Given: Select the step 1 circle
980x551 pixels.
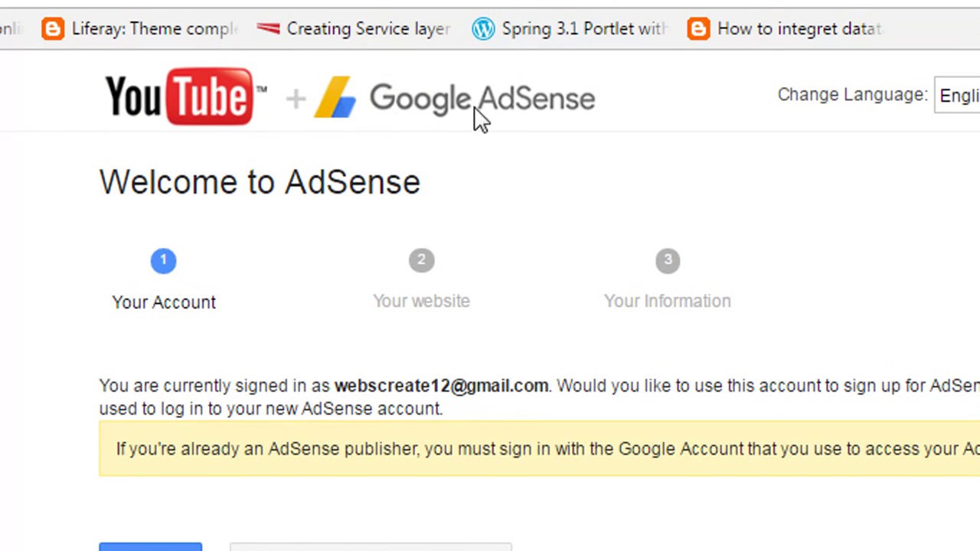Looking at the screenshot, I should click(163, 261).
